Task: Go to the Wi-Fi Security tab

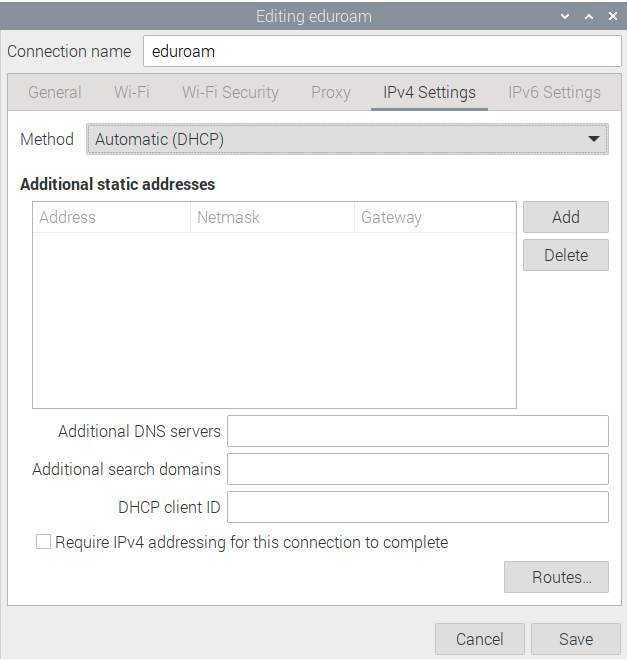Action: pos(230,92)
